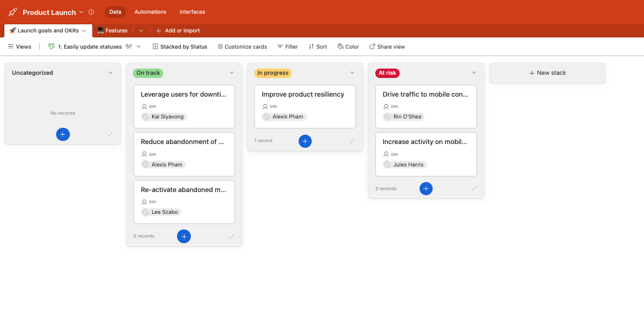Expand the hidden tables list chevron
This screenshot has height=313, width=644.
tap(141, 31)
